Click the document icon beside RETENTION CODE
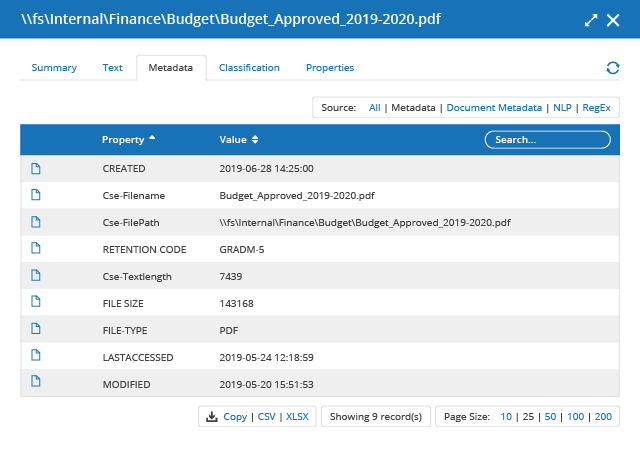 (36, 248)
